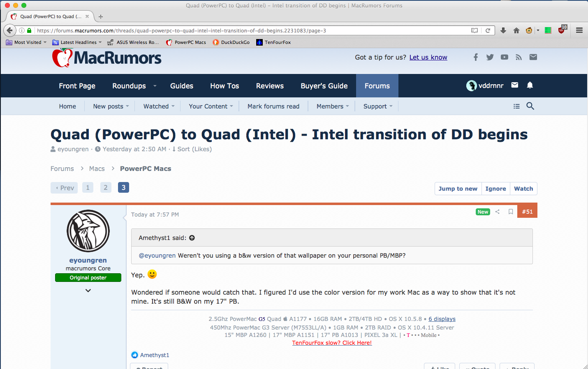Show site info via the padlock icon
This screenshot has width=588, height=369.
(x=29, y=30)
